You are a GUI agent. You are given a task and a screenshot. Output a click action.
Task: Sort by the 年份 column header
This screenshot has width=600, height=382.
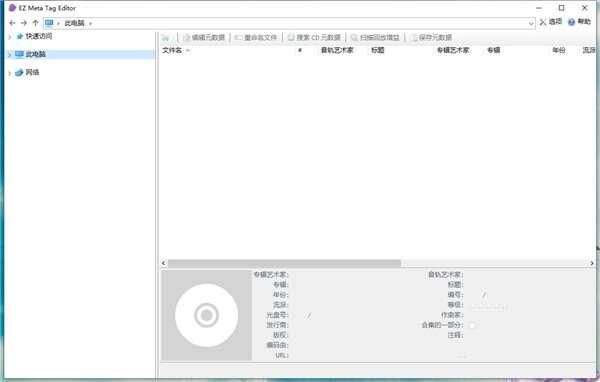[559, 50]
